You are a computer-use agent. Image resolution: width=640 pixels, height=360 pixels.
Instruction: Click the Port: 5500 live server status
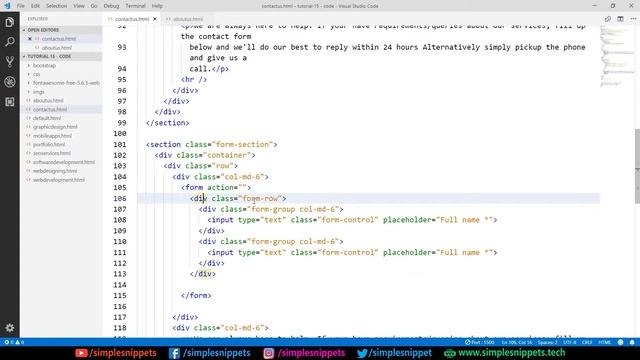point(480,342)
